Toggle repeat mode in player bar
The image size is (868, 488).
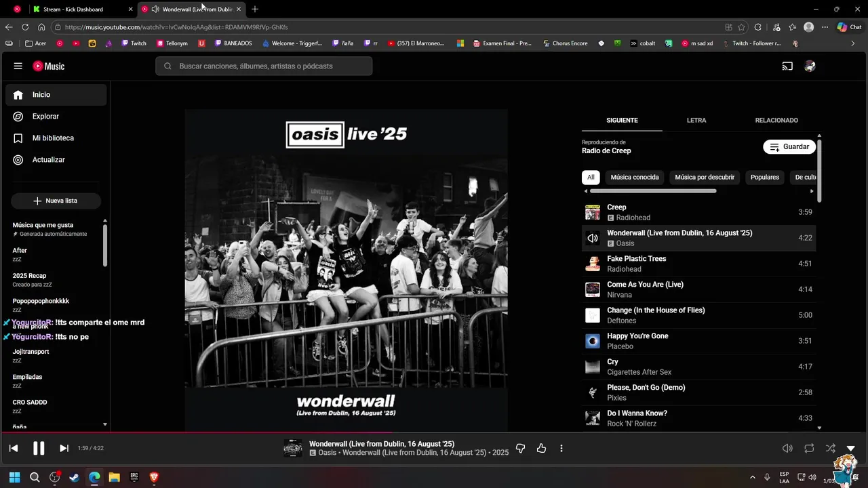point(809,448)
